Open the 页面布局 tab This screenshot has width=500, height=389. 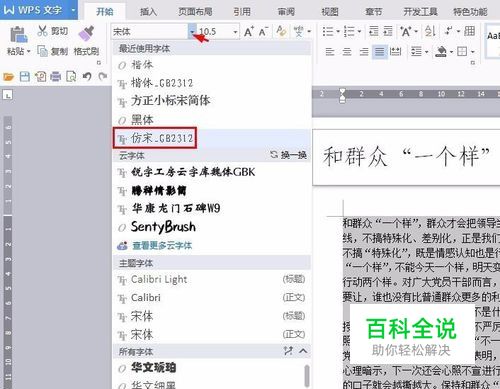195,12
